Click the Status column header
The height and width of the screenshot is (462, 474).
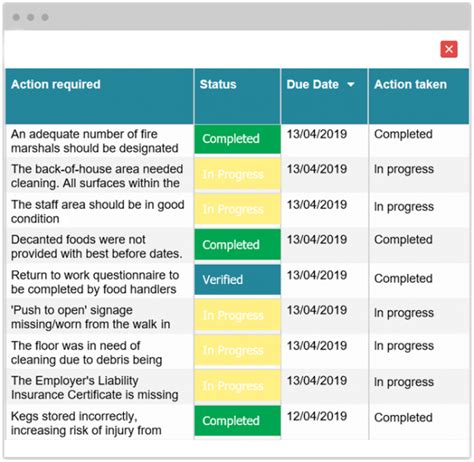click(x=237, y=96)
